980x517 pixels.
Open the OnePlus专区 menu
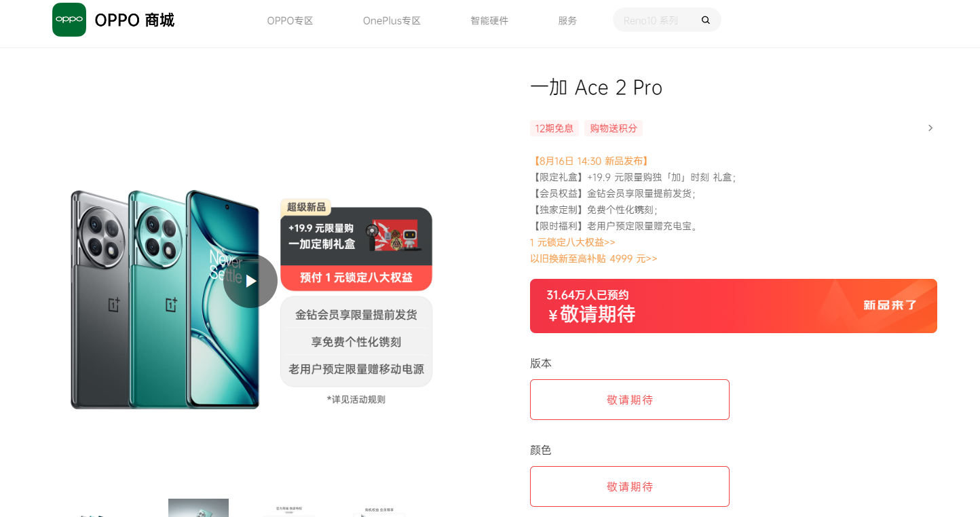click(392, 20)
